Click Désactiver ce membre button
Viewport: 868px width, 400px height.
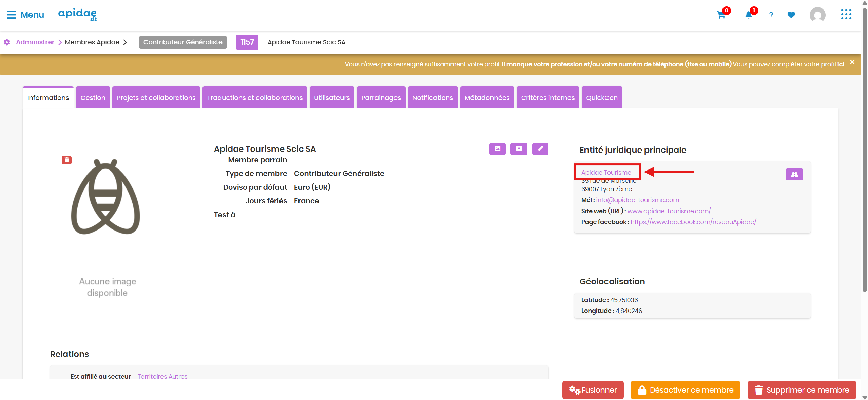[685, 390]
